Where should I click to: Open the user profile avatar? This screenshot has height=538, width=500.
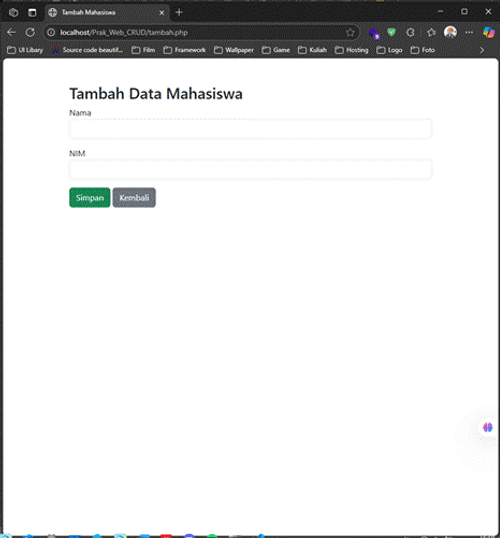pyautogui.click(x=450, y=32)
